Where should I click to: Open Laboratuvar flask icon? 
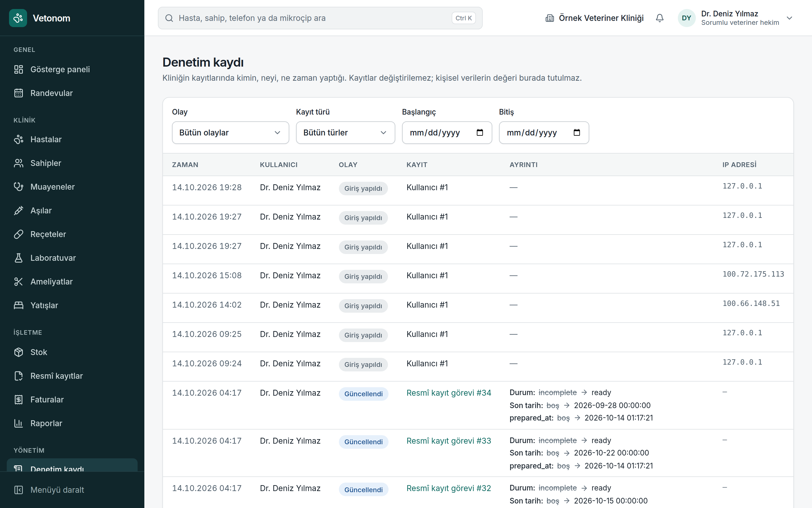coord(18,258)
